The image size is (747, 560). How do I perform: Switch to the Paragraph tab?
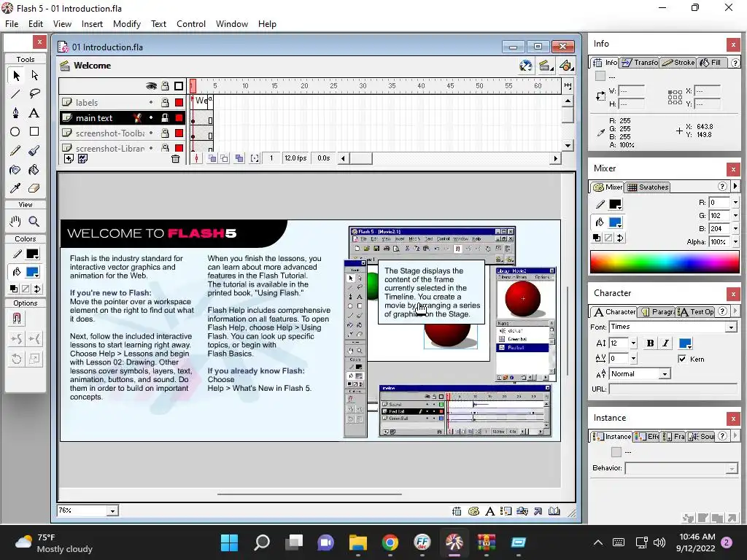[x=657, y=312]
